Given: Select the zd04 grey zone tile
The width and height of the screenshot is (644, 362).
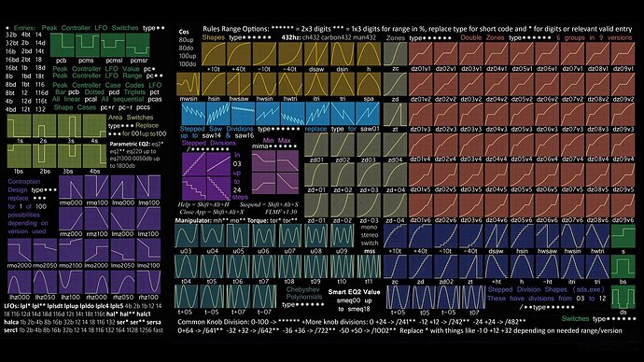Looking at the screenshot, I should [395, 145].
